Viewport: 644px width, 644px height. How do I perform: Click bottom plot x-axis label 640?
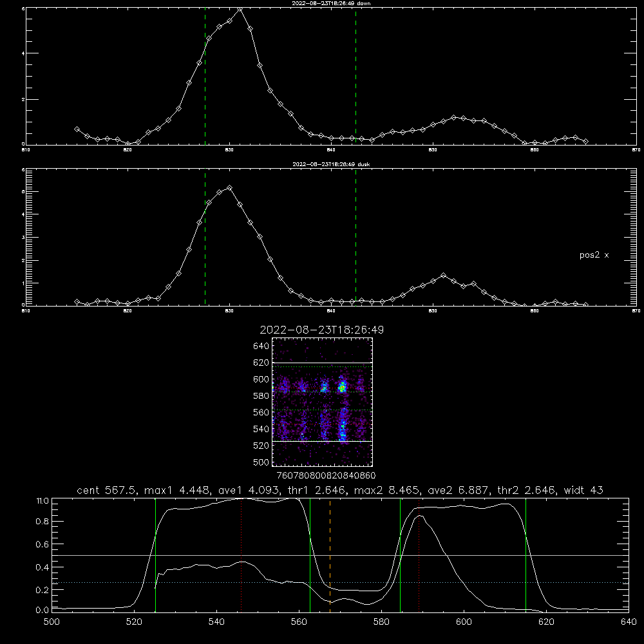pyautogui.click(x=629, y=622)
